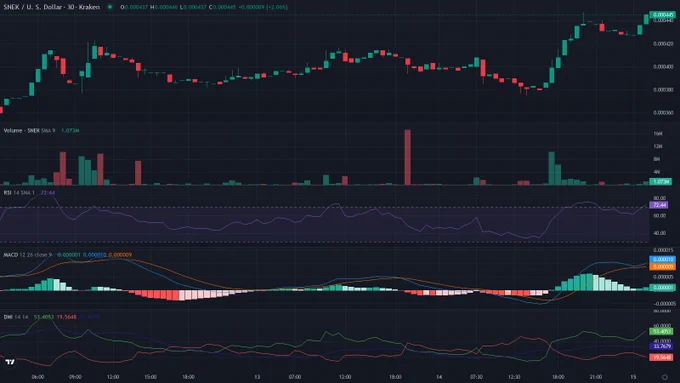Click the DMI legend value 53.4053
This screenshot has width=680, height=383.
[44, 317]
